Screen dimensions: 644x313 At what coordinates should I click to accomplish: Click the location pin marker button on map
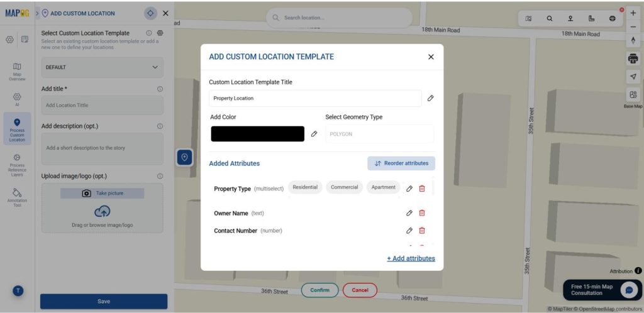[x=184, y=157]
